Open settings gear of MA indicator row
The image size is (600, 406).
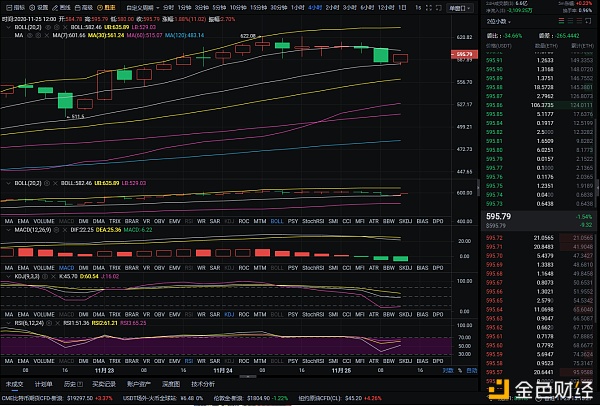[x=38, y=35]
